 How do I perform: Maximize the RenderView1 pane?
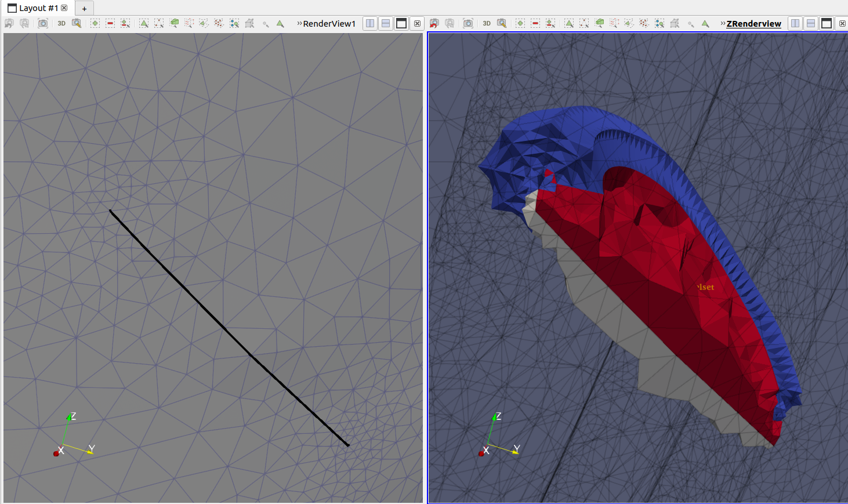pyautogui.click(x=401, y=23)
